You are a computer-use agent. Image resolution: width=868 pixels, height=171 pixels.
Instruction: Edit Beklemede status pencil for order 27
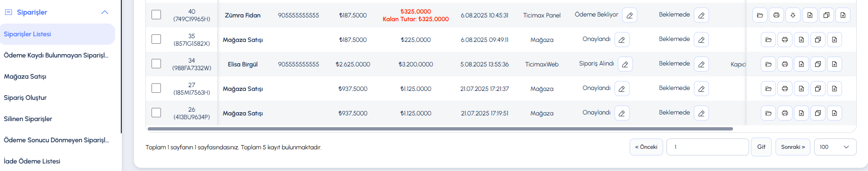coord(701,89)
